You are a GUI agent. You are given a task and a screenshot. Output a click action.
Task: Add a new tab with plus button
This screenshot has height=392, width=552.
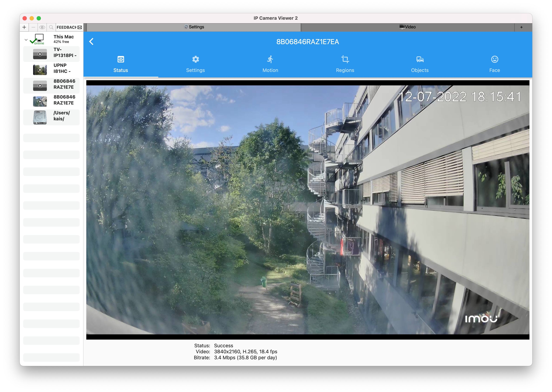coord(521,27)
